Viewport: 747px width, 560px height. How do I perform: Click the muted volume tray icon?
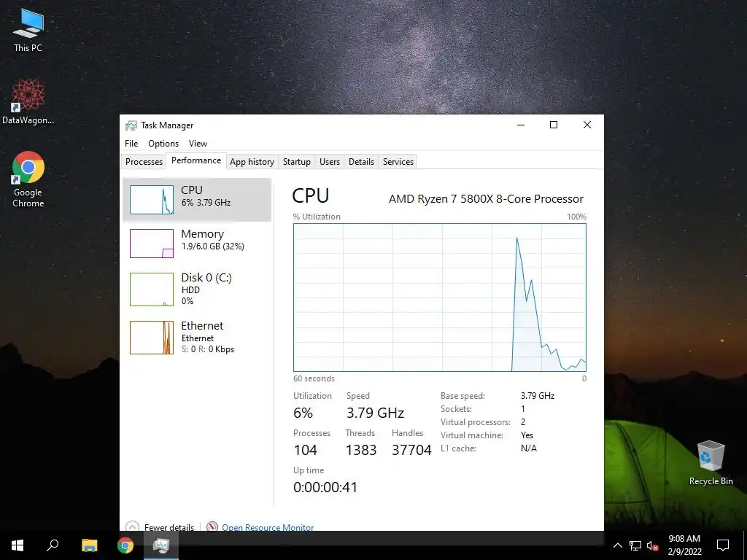(x=653, y=545)
